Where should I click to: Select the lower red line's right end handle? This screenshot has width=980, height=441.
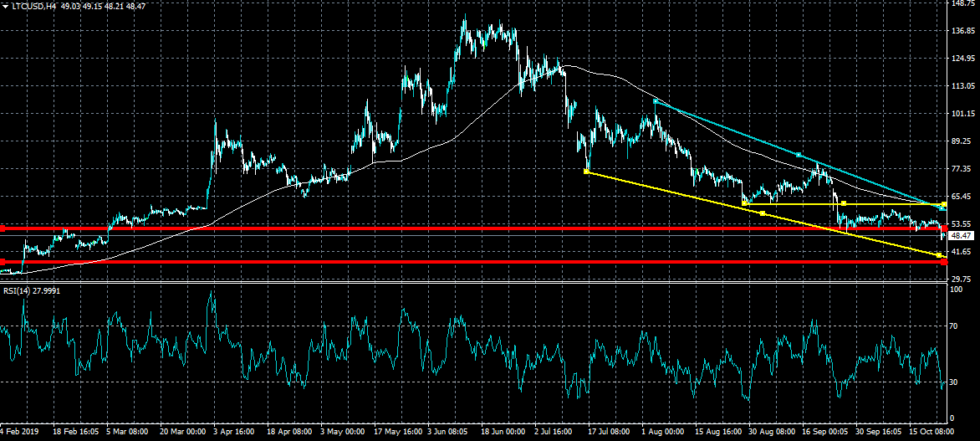click(944, 262)
